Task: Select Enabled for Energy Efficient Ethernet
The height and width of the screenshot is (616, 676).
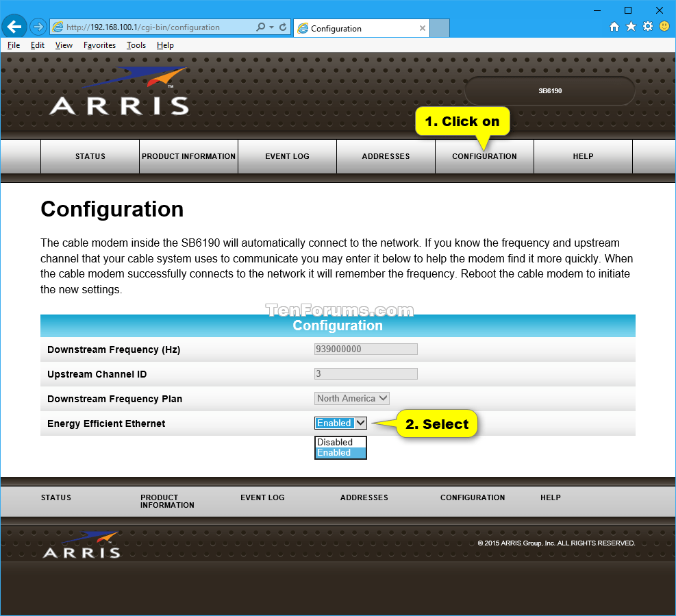Action: pos(336,453)
